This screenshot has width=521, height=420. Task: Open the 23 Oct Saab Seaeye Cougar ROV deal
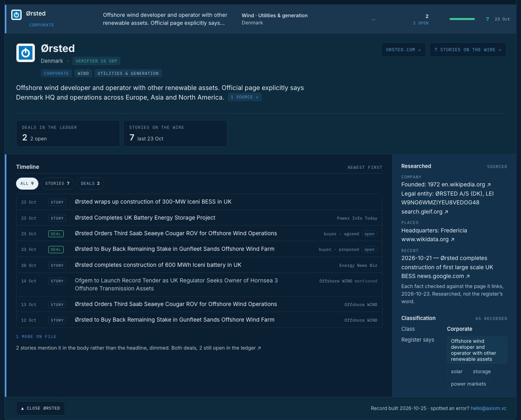pyautogui.click(x=199, y=233)
